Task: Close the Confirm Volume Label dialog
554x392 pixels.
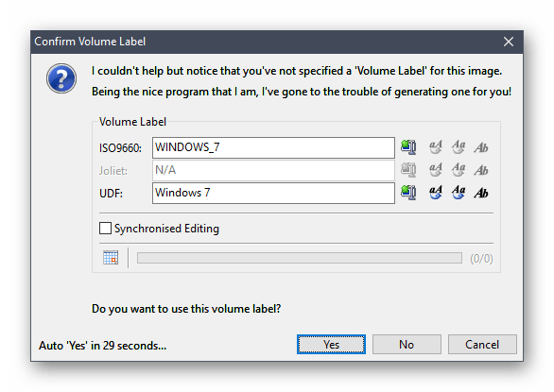Action: 509,42
